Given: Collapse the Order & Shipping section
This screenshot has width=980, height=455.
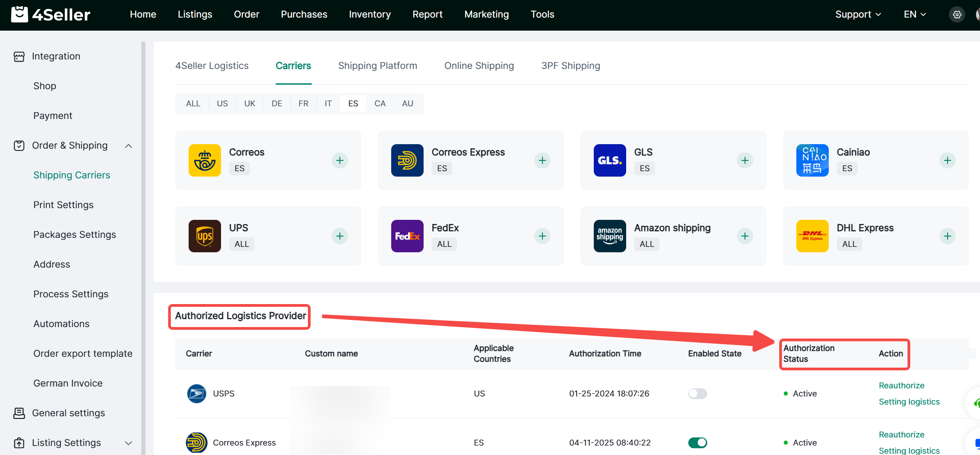Looking at the screenshot, I should (x=128, y=146).
